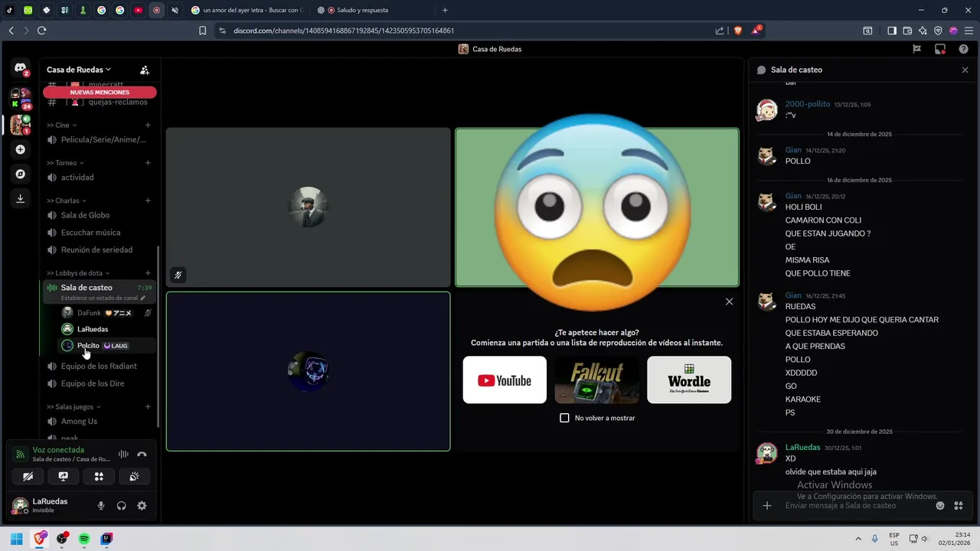This screenshot has width=980, height=551.
Task: Open Discord direct messages home icon
Action: [21, 69]
